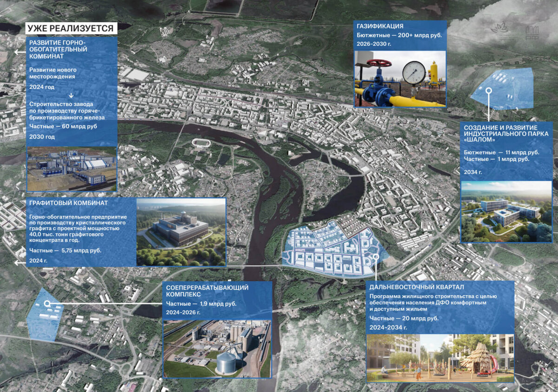Open the playground render of Far Eastern quarter
Image resolution: width=558 pixels, height=392 pixels.
[440, 358]
